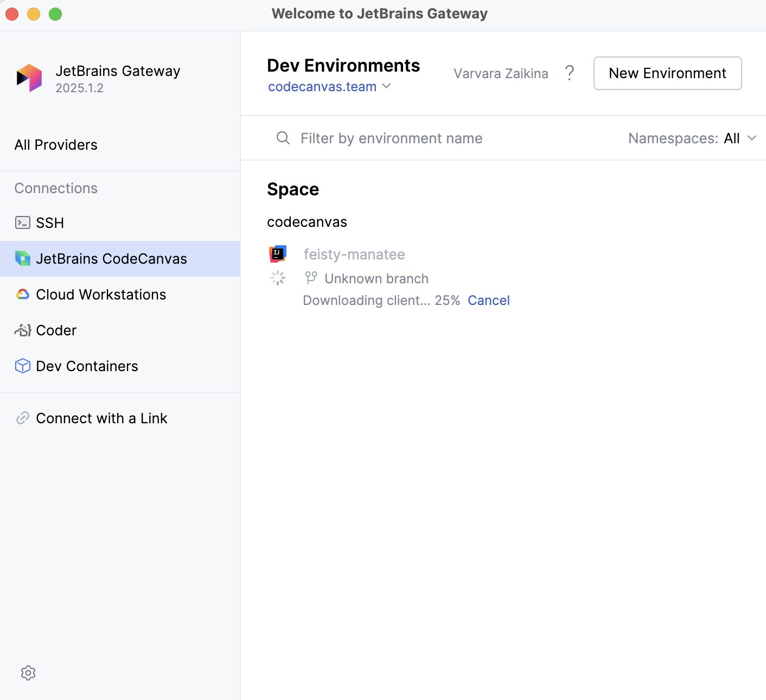Click the question mark help icon
This screenshot has height=700, width=766.
[570, 73]
